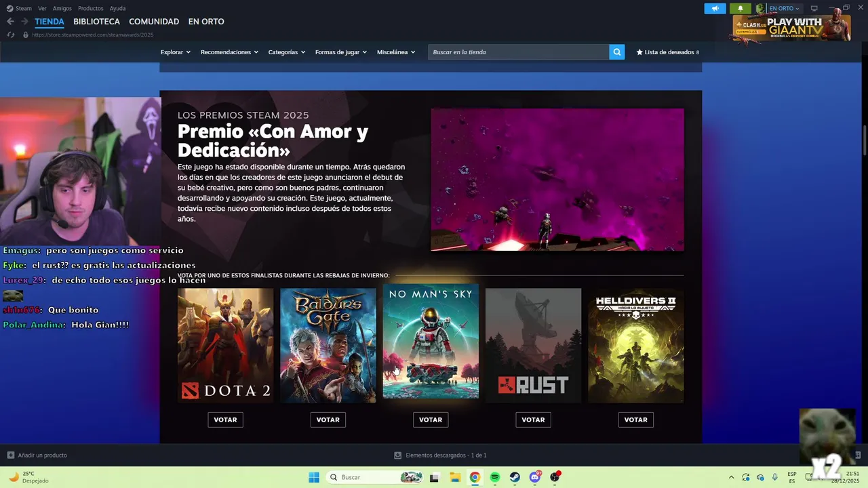Open Discord from the taskbar
This screenshot has height=488, width=868.
point(535,477)
